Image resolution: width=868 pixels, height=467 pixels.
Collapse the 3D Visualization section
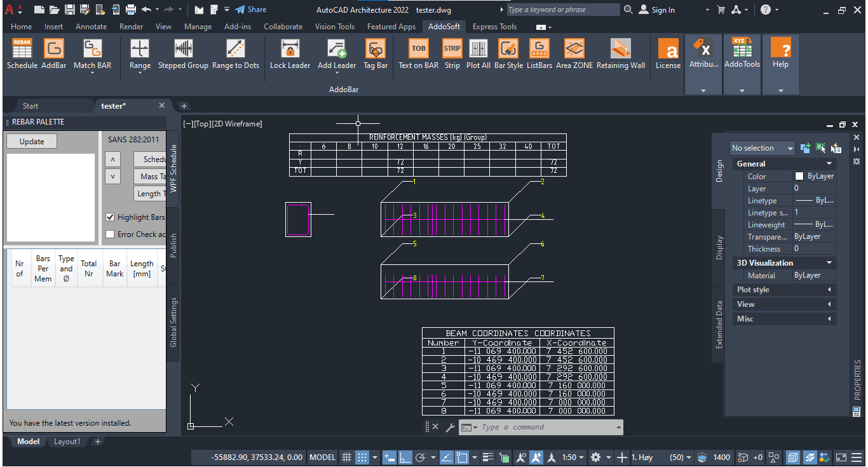point(829,263)
